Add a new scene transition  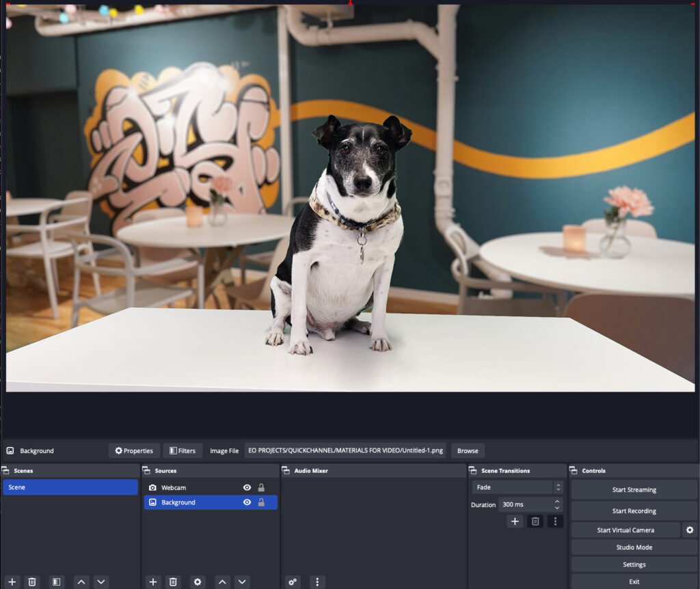coord(515,521)
